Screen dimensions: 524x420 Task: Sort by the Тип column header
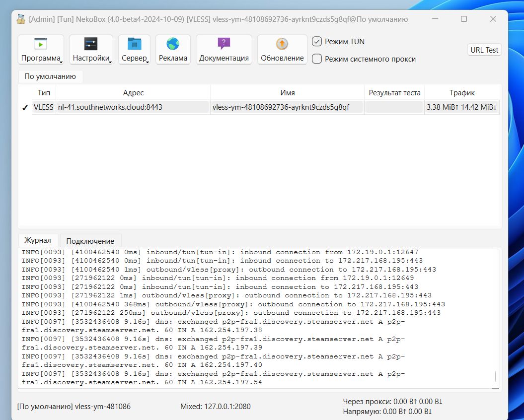[44, 92]
